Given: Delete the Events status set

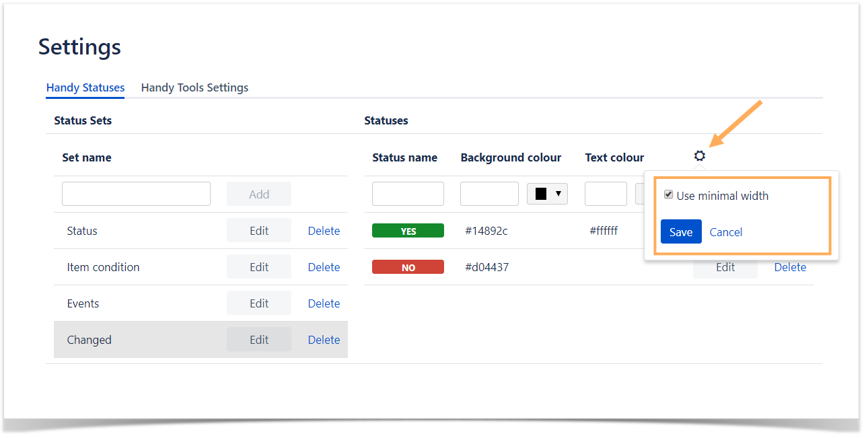Looking at the screenshot, I should 324,303.
